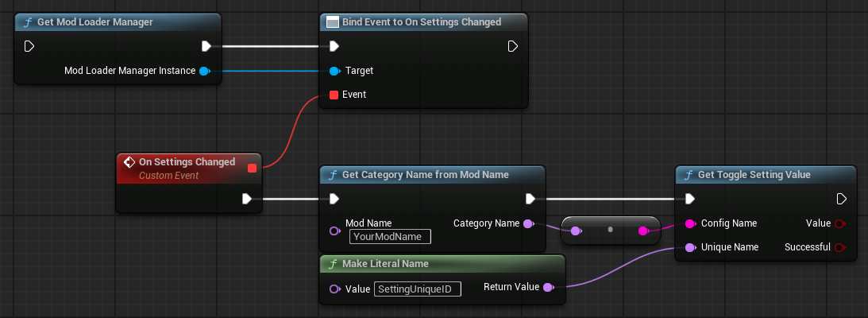The image size is (868, 318).
Task: Click exec output pin of On Settings Changed
Action: coord(247,198)
